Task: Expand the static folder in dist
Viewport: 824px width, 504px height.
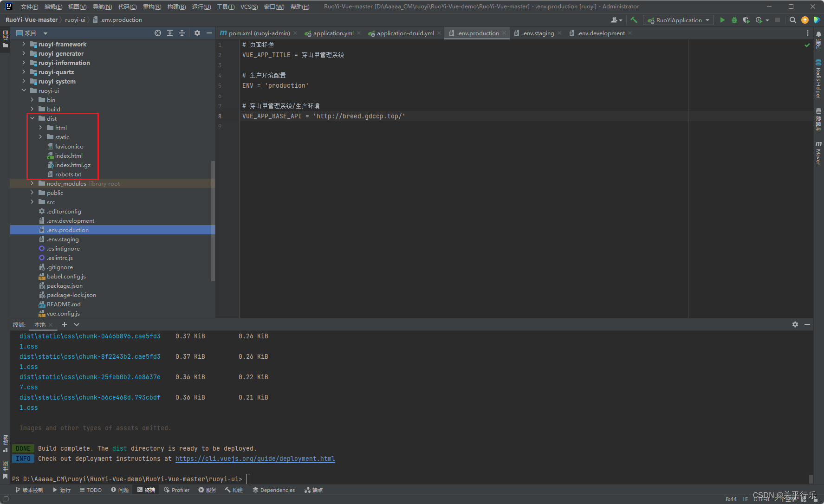Action: pyautogui.click(x=40, y=137)
